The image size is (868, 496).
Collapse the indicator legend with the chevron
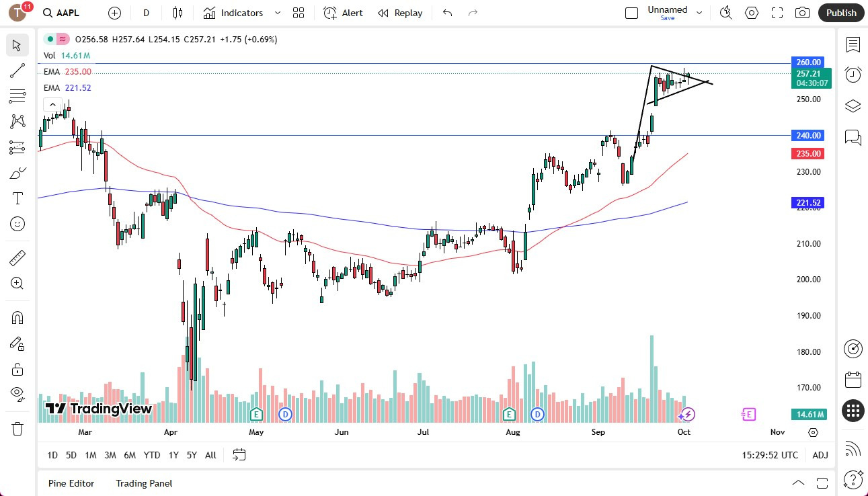pos(52,104)
